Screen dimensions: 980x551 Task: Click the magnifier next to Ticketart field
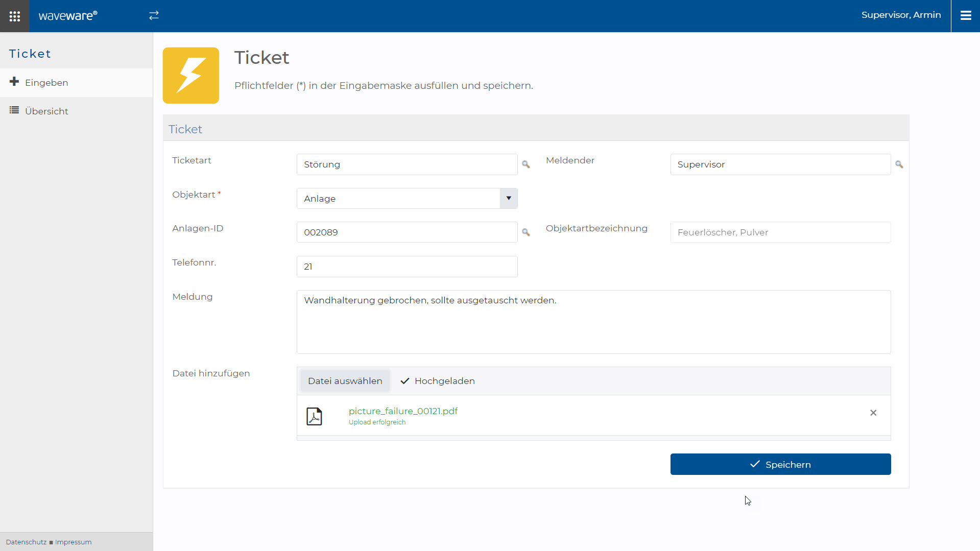(525, 164)
